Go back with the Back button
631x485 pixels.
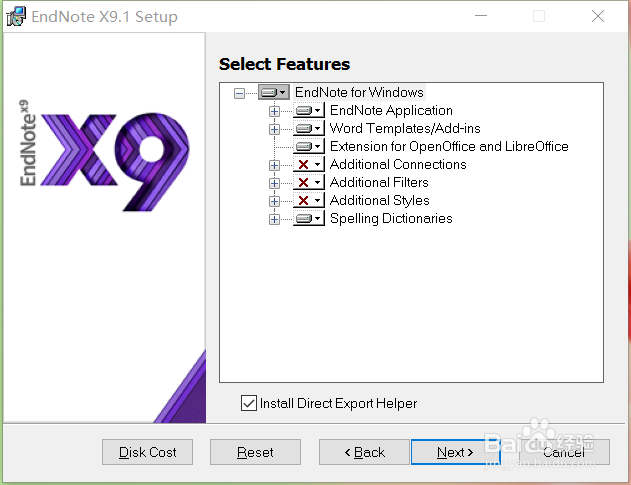[x=364, y=452]
